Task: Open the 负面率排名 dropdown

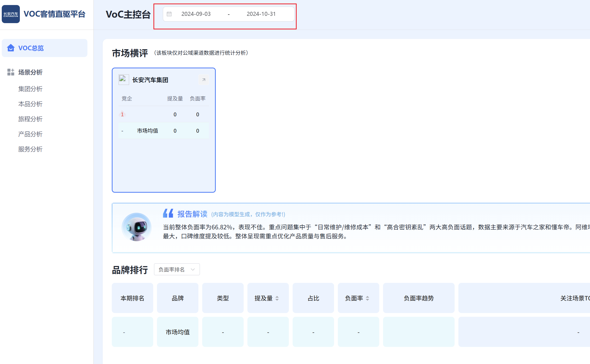Action: 177,270
